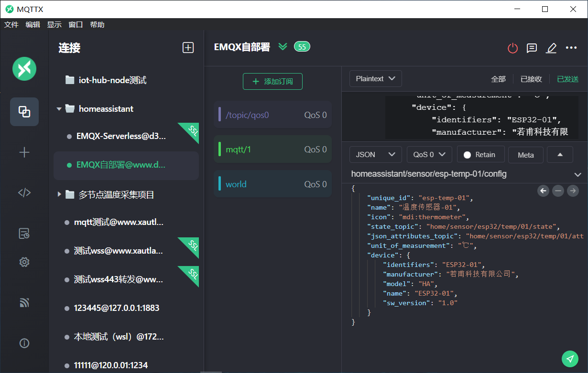Toggle the Retain radio option
The height and width of the screenshot is (373, 588).
click(480, 155)
